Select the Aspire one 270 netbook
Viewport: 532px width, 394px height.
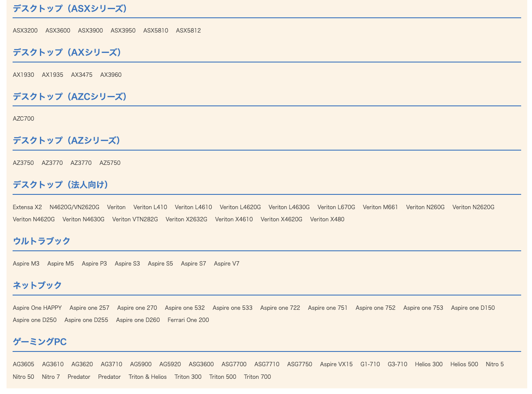point(137,308)
